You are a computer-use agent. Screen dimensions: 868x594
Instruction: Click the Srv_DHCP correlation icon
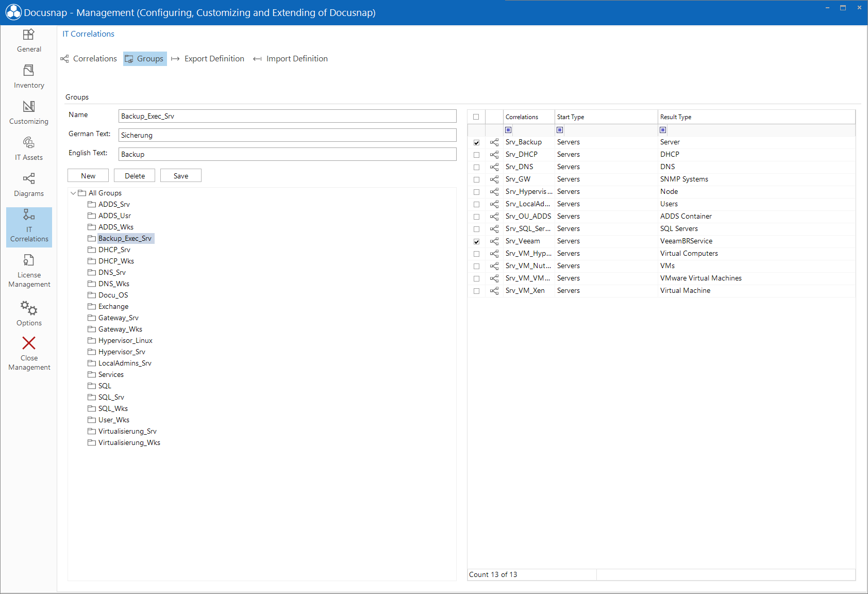494,155
